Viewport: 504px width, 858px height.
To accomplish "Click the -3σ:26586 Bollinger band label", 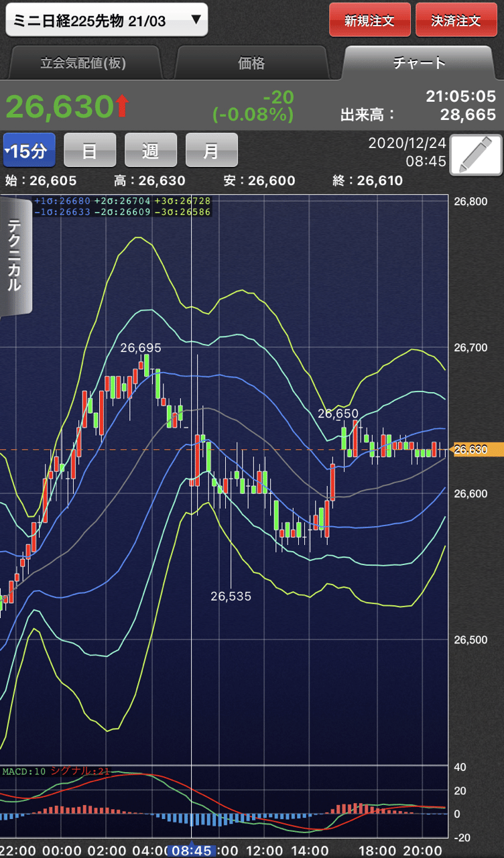I will pyautogui.click(x=182, y=212).
